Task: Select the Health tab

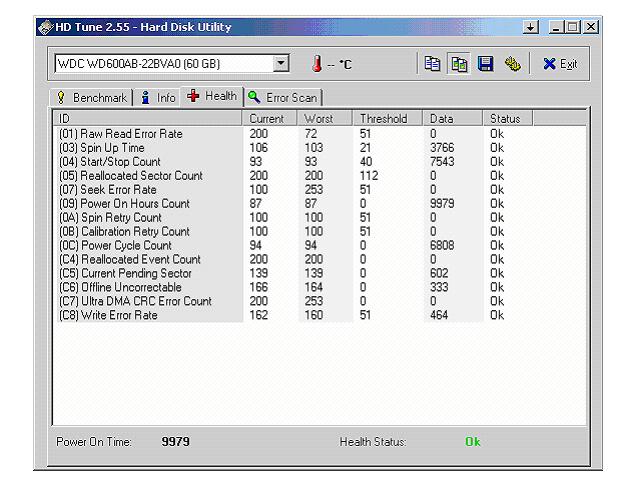Action: (212, 96)
